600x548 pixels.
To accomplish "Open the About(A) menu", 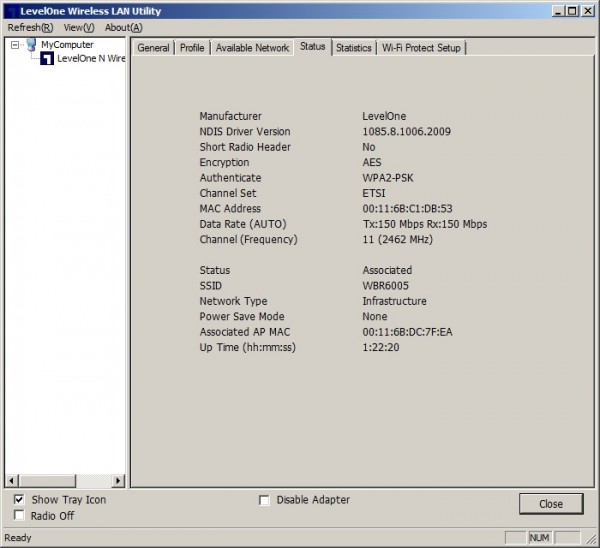I will (124, 28).
